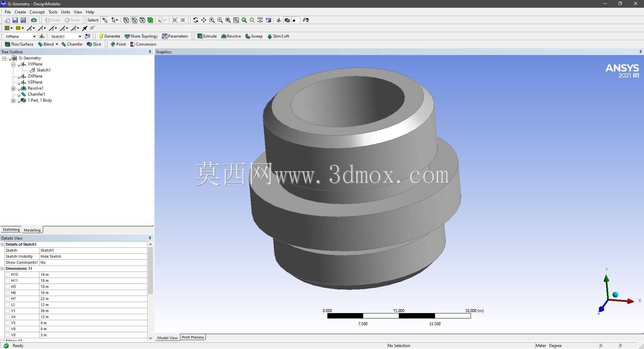Tick the H3 dimension checkbox
The height and width of the screenshot is (349, 644).
pyautogui.click(x=8, y=287)
